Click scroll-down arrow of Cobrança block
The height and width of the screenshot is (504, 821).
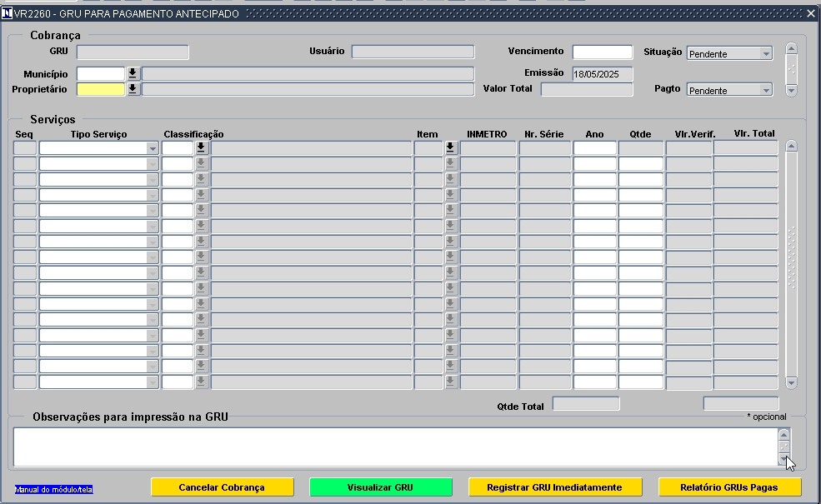point(791,90)
